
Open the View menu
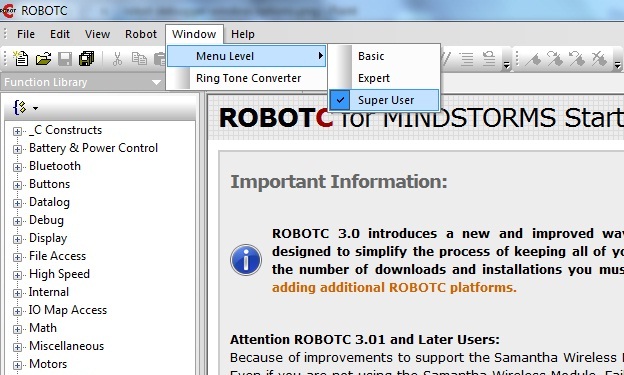97,34
